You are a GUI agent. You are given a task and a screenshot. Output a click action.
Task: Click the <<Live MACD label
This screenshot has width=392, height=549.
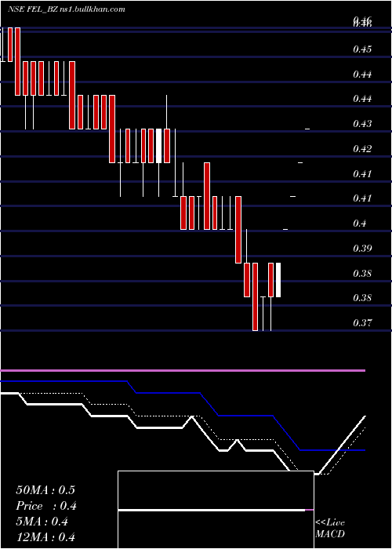[330, 528]
